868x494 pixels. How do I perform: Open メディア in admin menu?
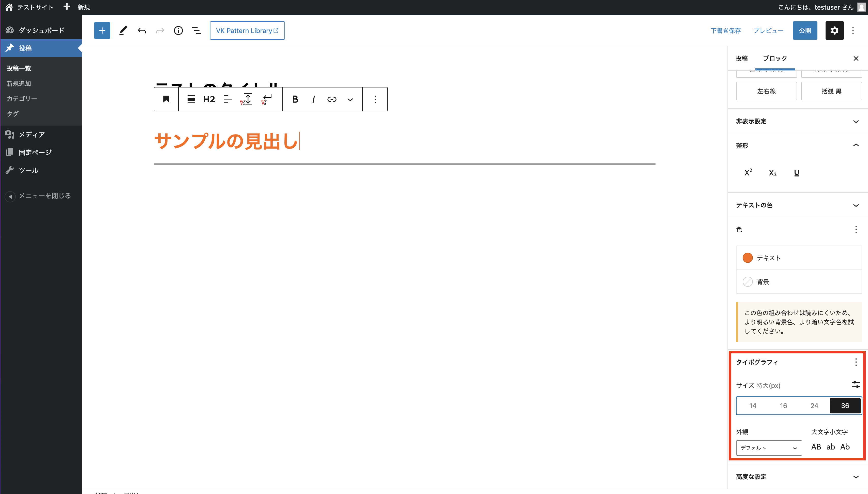tap(32, 135)
